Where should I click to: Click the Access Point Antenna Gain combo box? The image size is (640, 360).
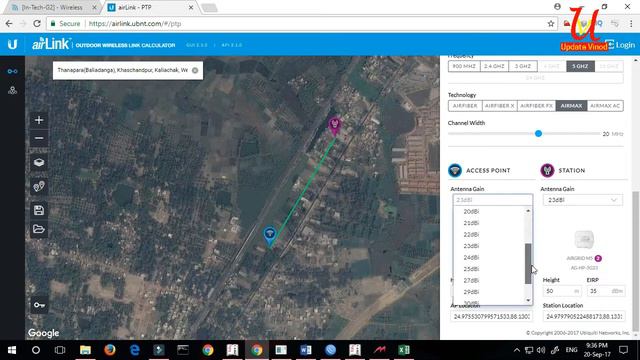(493, 200)
